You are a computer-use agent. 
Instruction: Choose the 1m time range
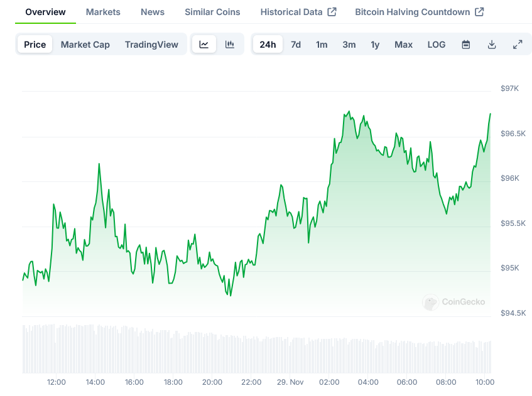pos(322,45)
